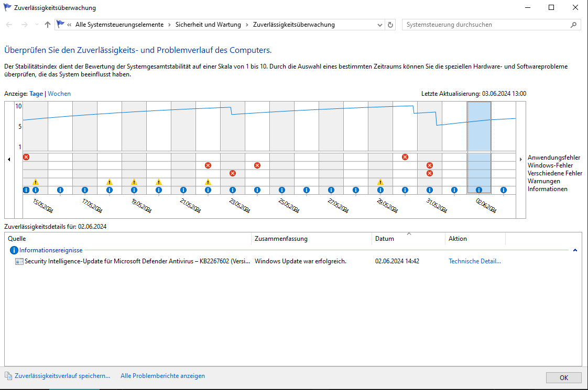
Task: Select the information icon on 27.05.2024
Action: [331, 190]
